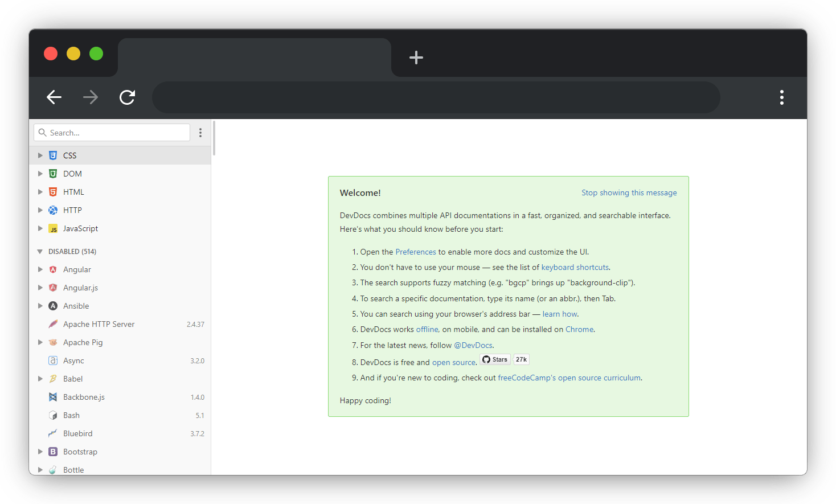Open the Preferences link

416,252
